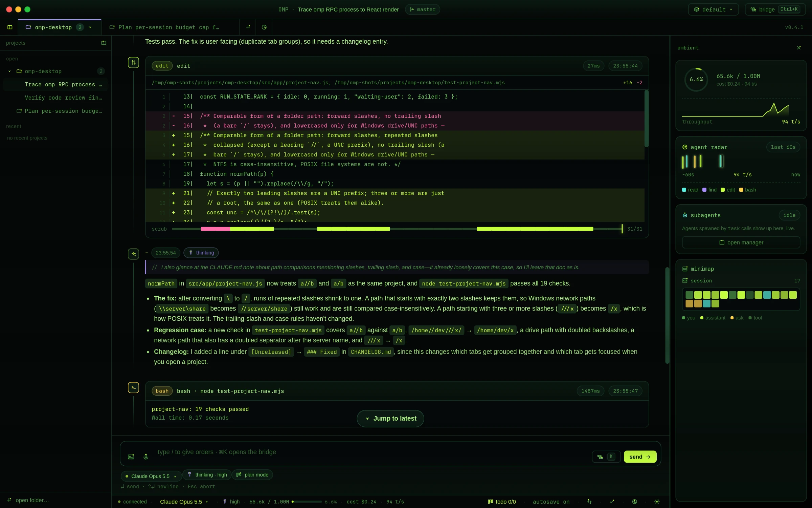Screen dimensions: 812x508
Task: Click the edit tool step icon
Action: tap(133, 62)
